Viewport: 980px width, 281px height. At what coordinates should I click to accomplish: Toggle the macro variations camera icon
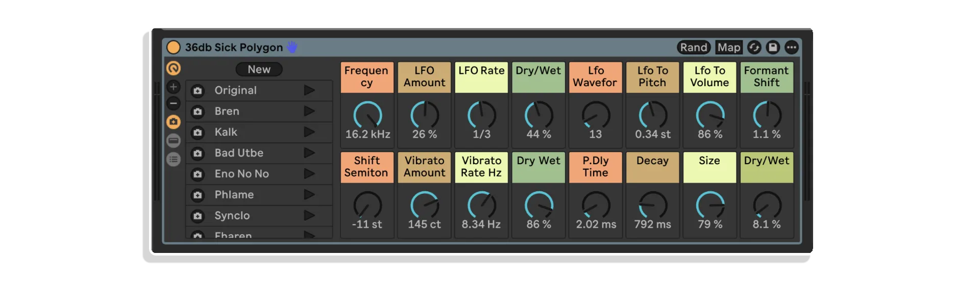pyautogui.click(x=174, y=122)
